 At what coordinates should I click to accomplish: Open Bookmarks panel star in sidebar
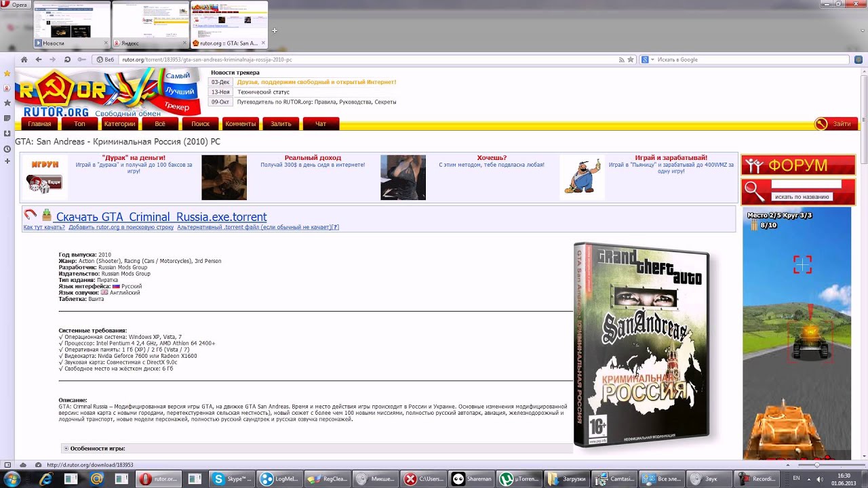(7, 73)
